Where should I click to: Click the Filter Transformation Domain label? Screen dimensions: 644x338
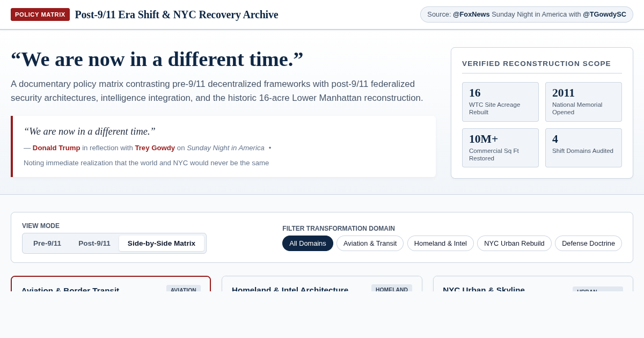(339, 229)
